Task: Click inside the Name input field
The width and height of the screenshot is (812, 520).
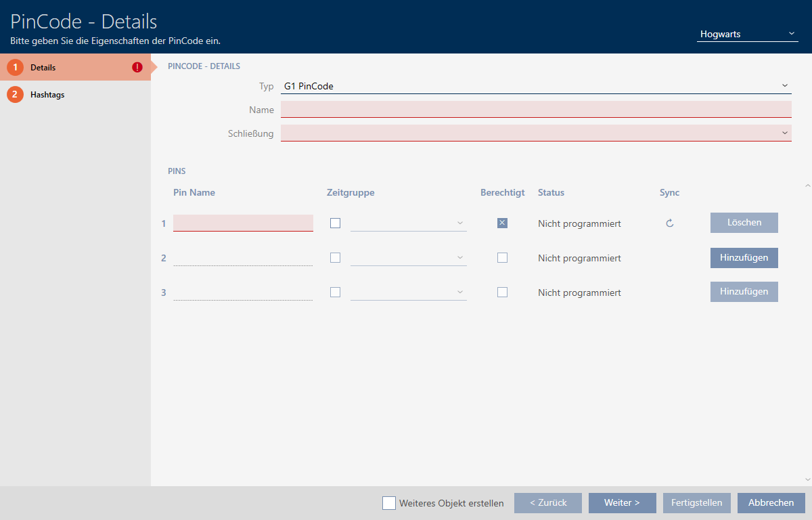Action: coord(536,110)
